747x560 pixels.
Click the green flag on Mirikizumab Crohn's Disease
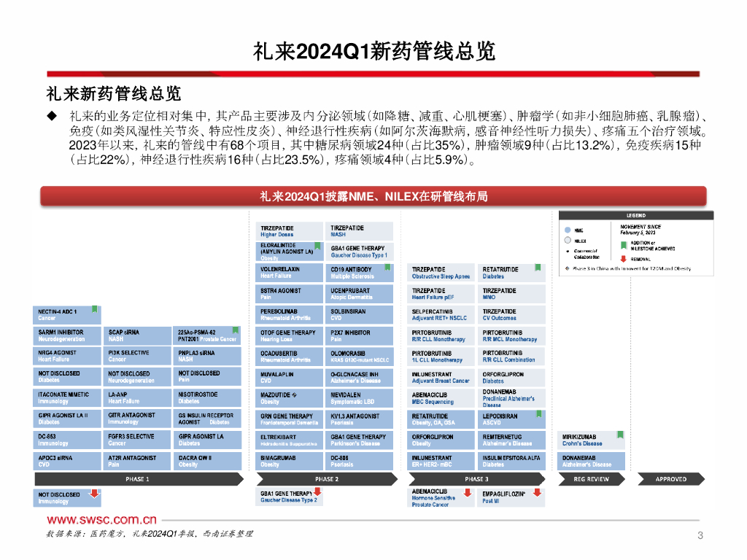pos(620,435)
